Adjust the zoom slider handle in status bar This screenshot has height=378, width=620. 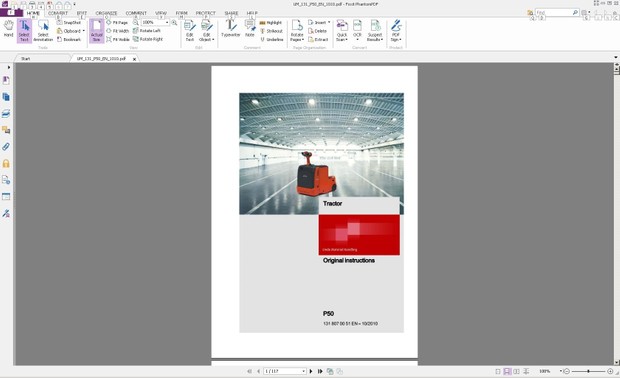[588, 371]
